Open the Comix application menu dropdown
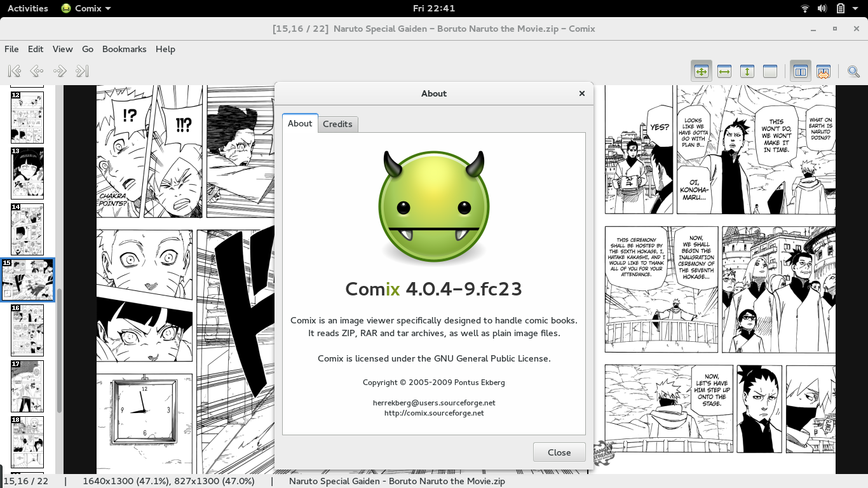The width and height of the screenshot is (868, 488). tap(86, 8)
